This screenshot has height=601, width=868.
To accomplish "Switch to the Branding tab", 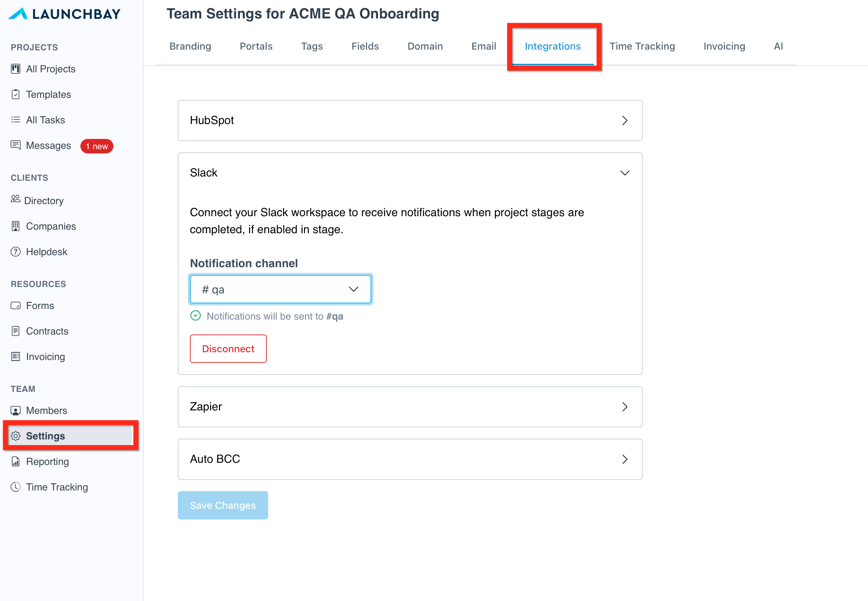I will [190, 46].
